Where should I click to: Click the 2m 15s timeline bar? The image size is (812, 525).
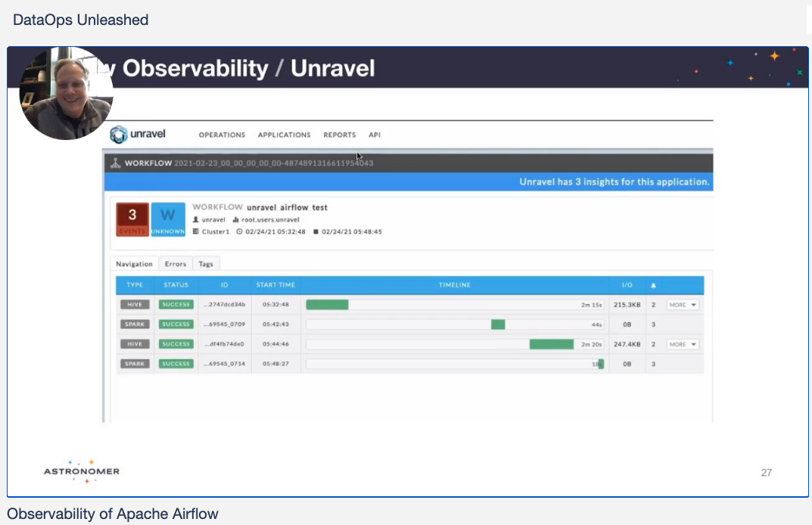pyautogui.click(x=327, y=304)
